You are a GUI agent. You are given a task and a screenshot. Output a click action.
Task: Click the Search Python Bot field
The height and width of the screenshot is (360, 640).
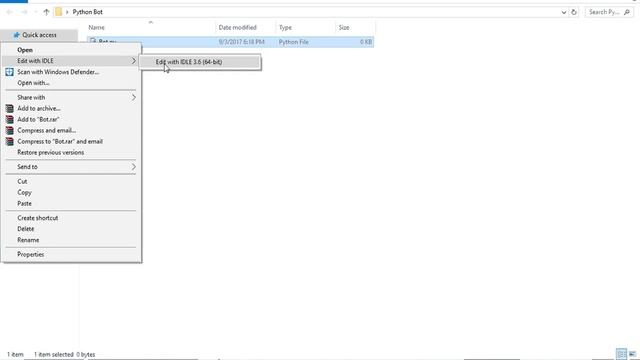click(x=609, y=12)
